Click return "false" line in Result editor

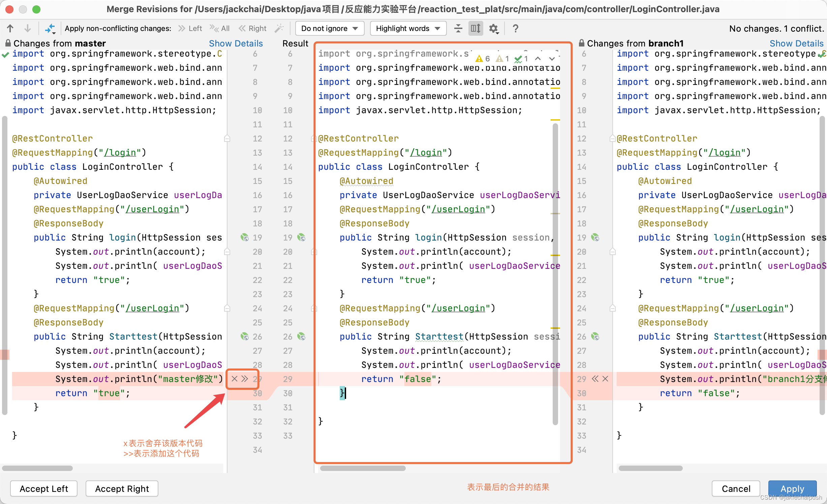pyautogui.click(x=401, y=379)
